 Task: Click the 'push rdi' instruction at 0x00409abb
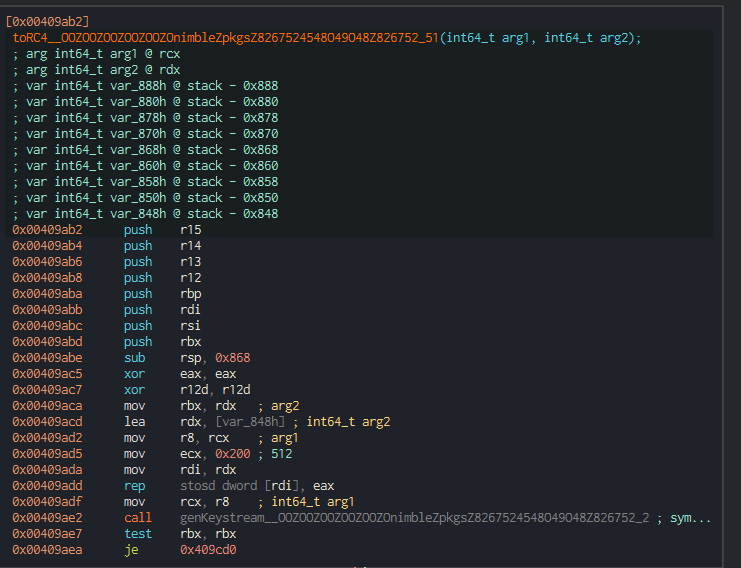pyautogui.click(x=162, y=310)
